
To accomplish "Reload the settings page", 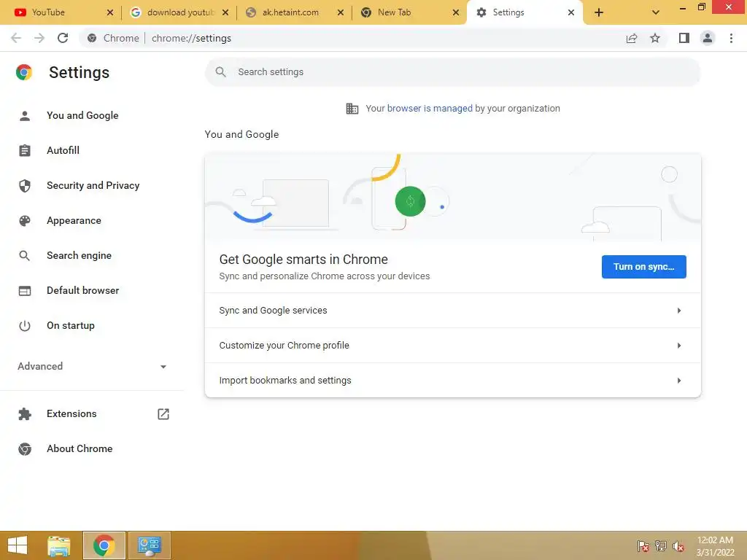I will click(x=63, y=38).
